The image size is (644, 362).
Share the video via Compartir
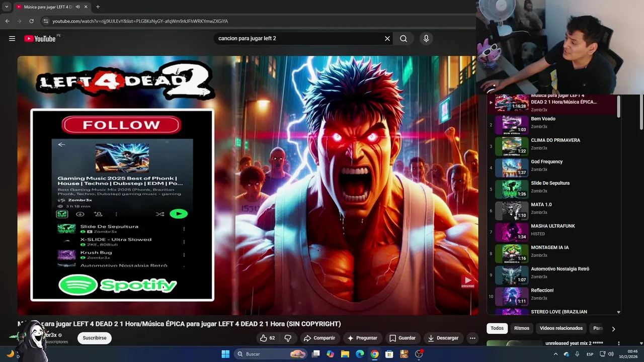click(x=319, y=338)
